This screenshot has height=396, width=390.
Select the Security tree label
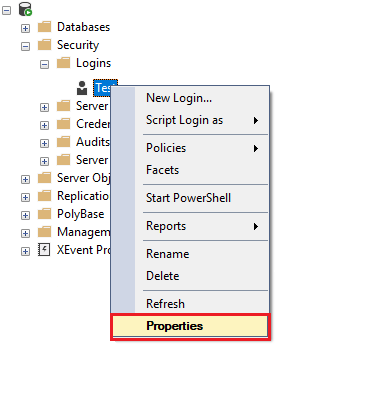(x=78, y=45)
